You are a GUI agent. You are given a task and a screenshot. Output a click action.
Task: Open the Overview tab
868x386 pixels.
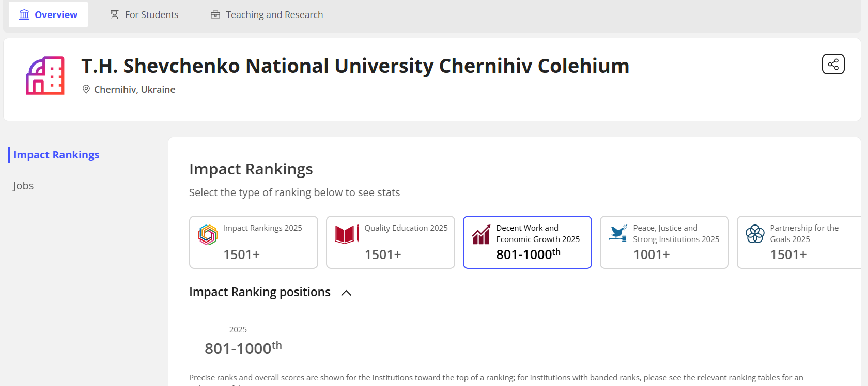click(48, 14)
